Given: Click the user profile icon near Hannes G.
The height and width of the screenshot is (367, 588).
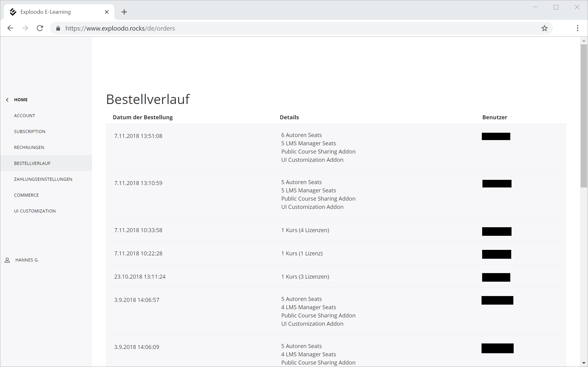Looking at the screenshot, I should pyautogui.click(x=7, y=260).
